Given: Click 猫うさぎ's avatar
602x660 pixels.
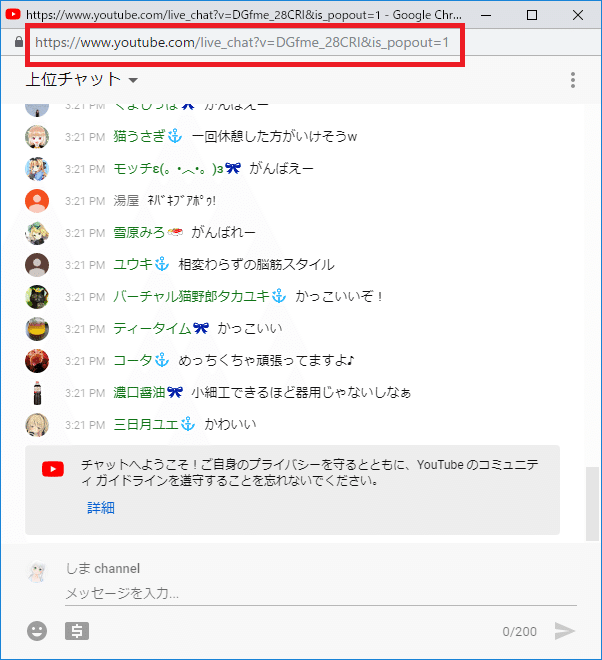Looking at the screenshot, I should 37,137.
